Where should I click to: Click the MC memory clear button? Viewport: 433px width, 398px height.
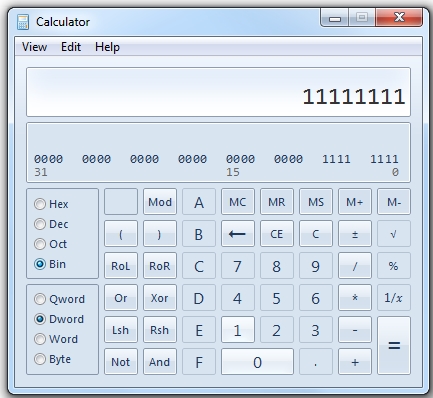point(238,202)
